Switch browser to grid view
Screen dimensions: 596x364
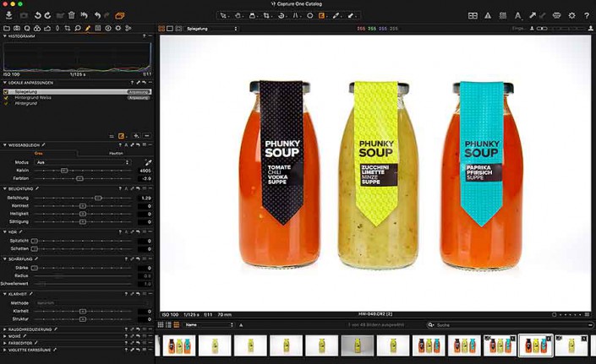pos(161,325)
